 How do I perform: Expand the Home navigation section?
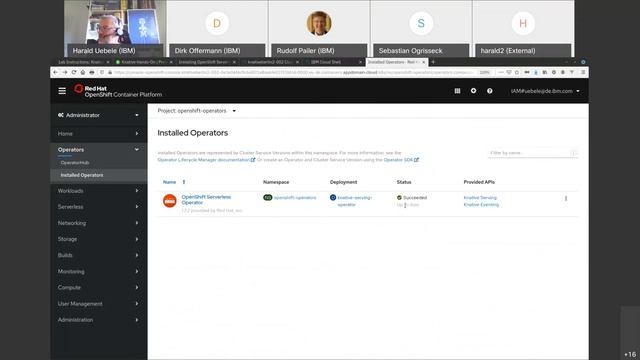click(98, 133)
